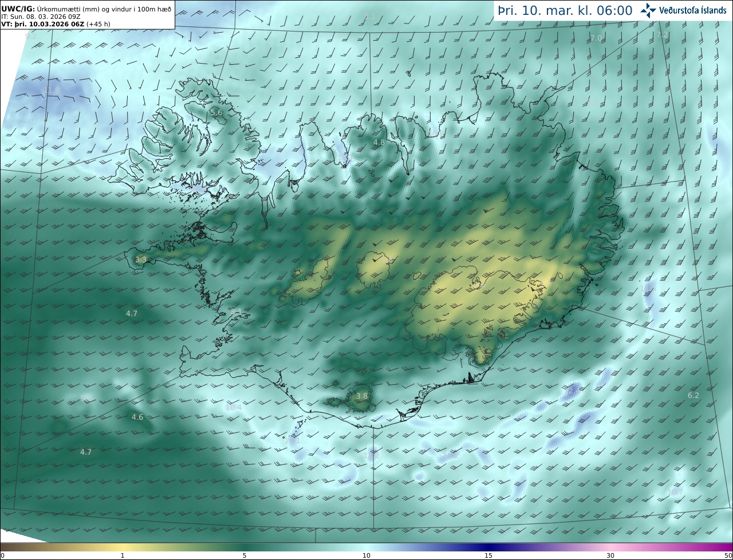This screenshot has width=733, height=560.
Task: Select the date label Þri. 10. mar. kl. 06:00
Action: (565, 10)
